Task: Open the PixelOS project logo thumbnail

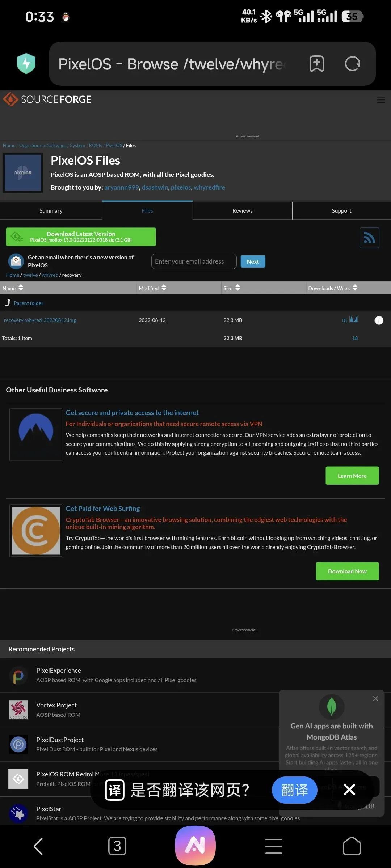Action: (23, 173)
